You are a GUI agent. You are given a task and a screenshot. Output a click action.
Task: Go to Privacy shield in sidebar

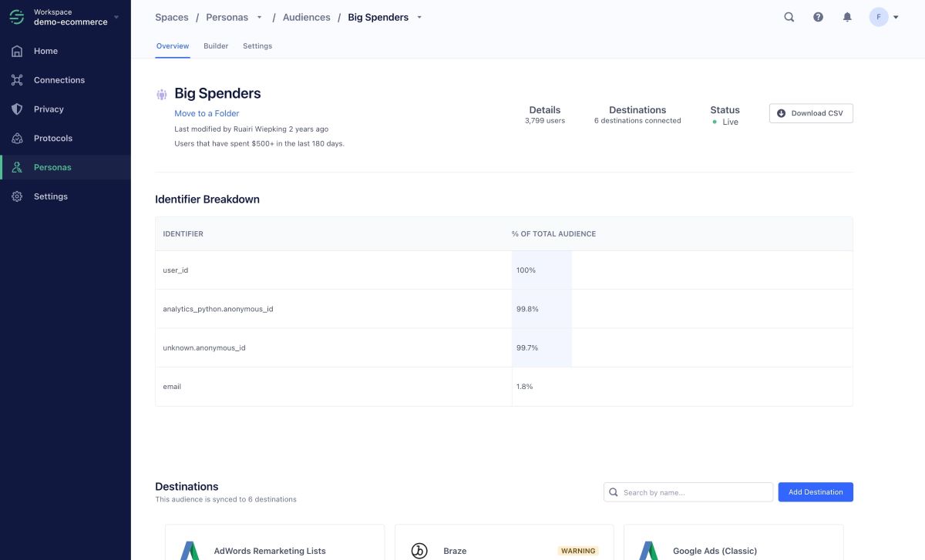[x=48, y=109]
